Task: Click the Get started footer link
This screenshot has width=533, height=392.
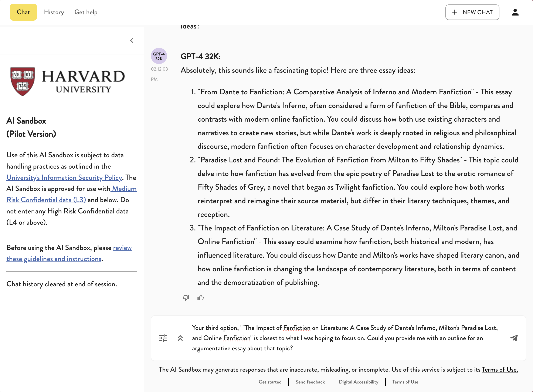Action: tap(270, 382)
